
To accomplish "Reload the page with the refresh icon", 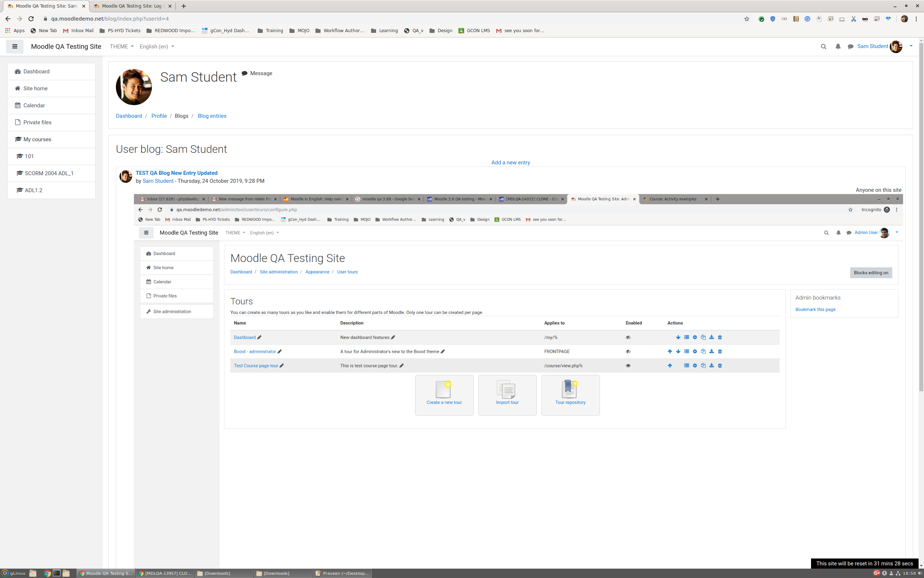I will [x=31, y=19].
